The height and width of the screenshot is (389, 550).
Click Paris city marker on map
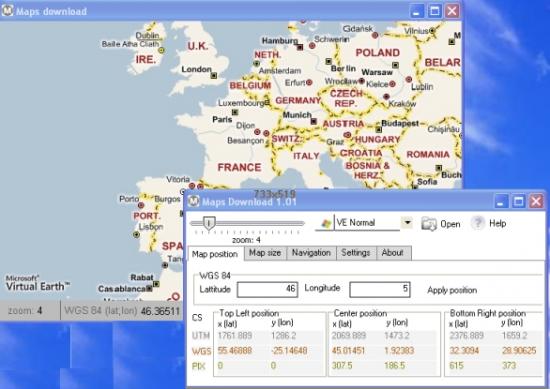pyautogui.click(x=235, y=112)
